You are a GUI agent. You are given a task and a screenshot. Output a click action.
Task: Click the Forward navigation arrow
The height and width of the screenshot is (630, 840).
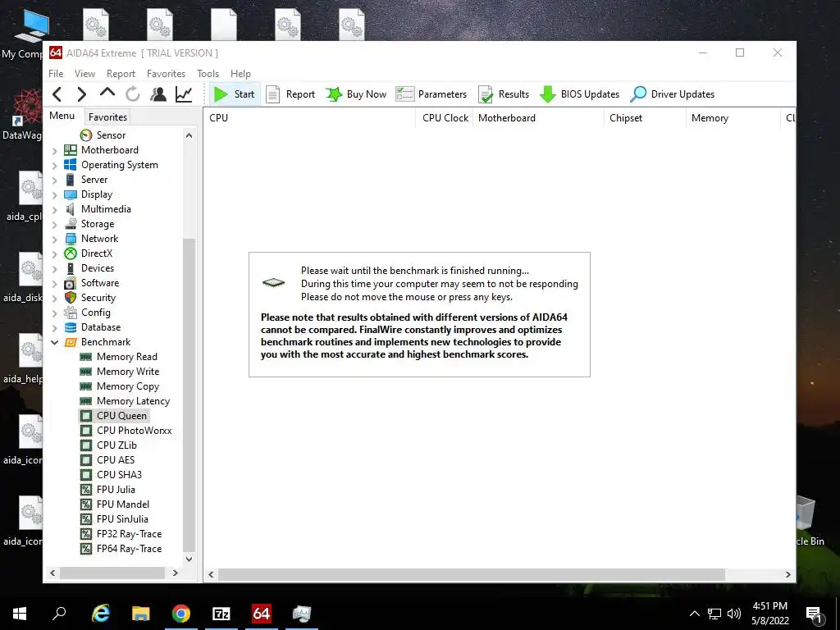pos(81,94)
